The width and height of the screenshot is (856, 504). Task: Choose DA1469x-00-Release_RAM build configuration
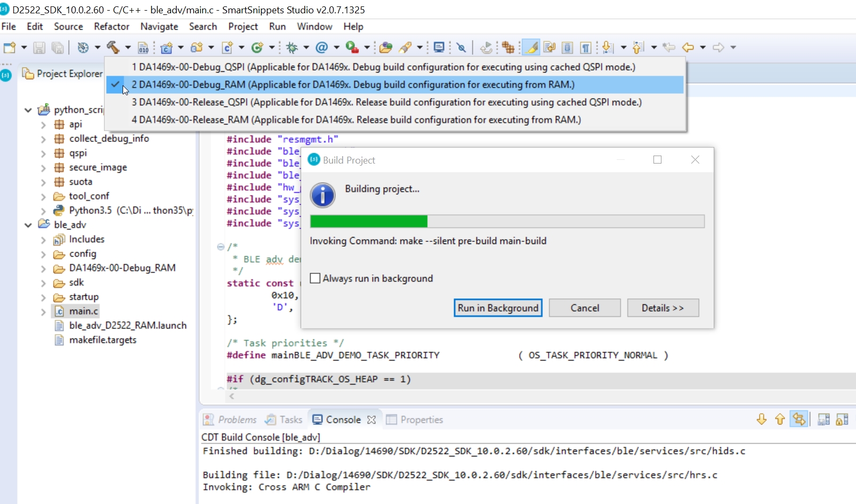tap(394, 120)
